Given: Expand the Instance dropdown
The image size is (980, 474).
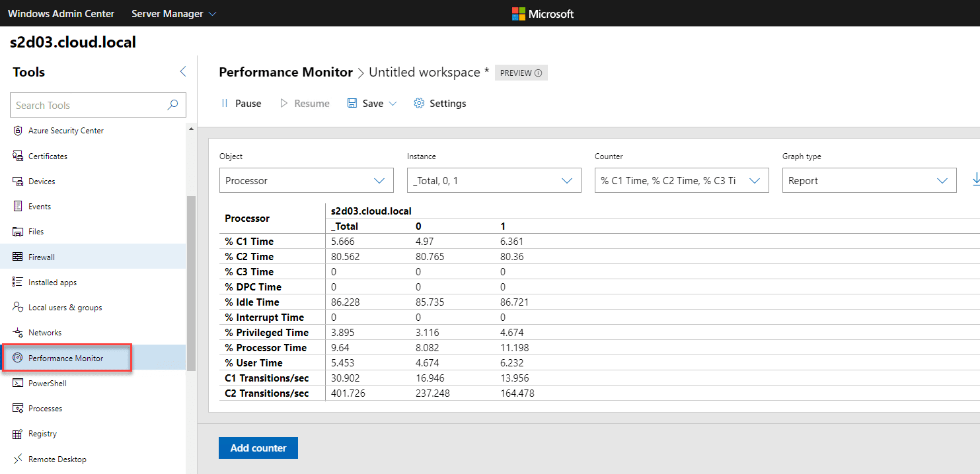Looking at the screenshot, I should click(x=494, y=180).
